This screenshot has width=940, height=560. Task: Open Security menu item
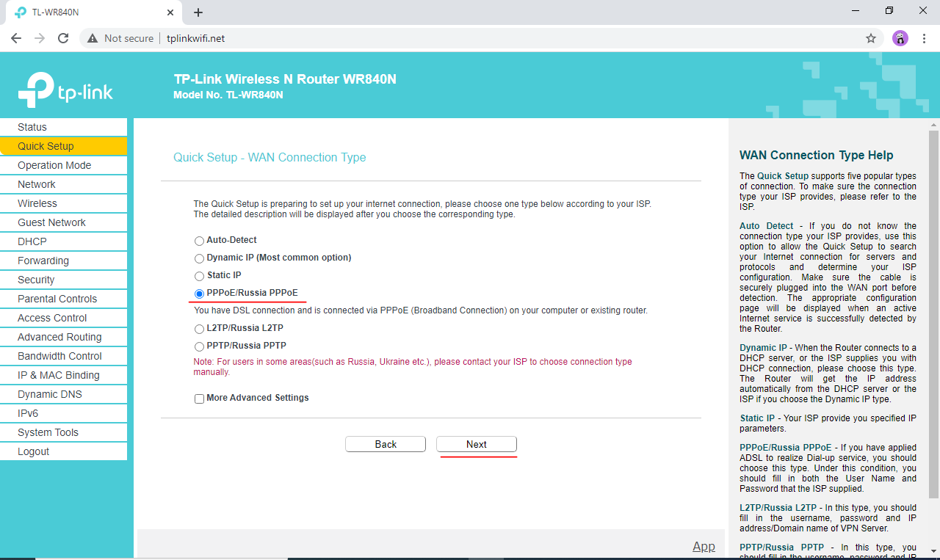63,280
